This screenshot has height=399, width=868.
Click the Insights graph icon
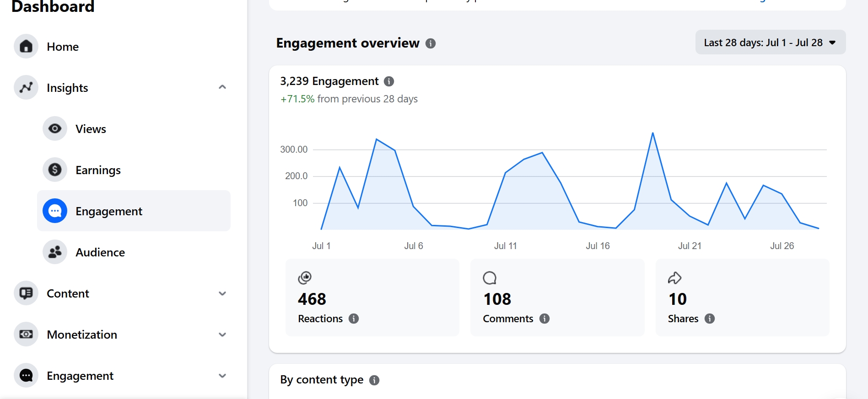click(x=26, y=87)
